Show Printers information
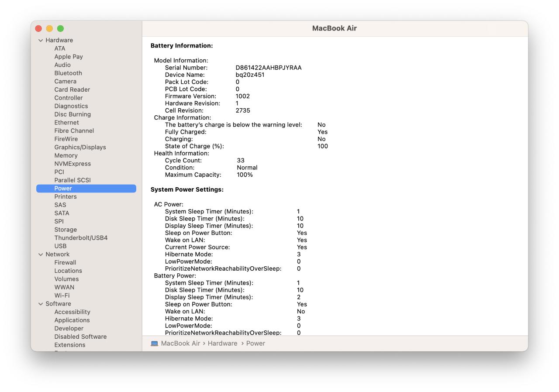Image resolution: width=559 pixels, height=392 pixels. point(66,197)
